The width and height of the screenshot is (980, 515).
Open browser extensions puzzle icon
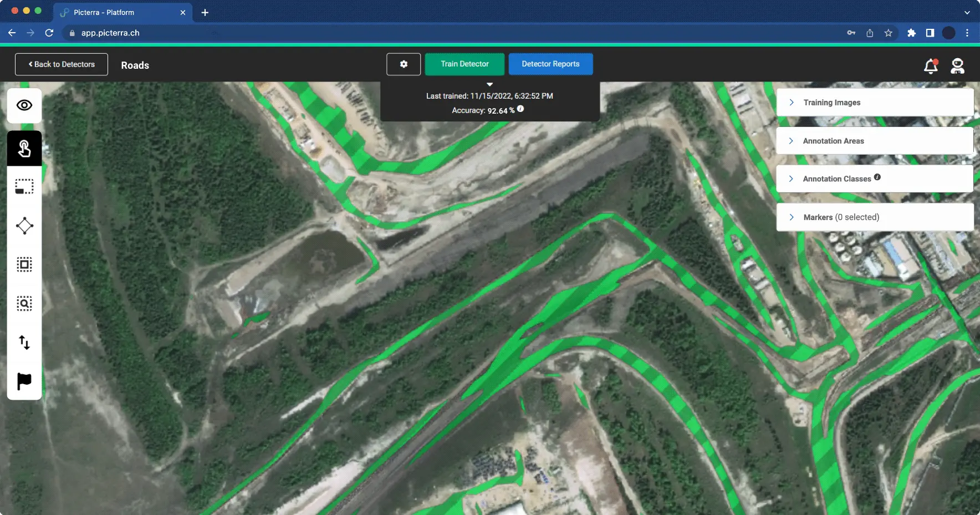coord(911,33)
